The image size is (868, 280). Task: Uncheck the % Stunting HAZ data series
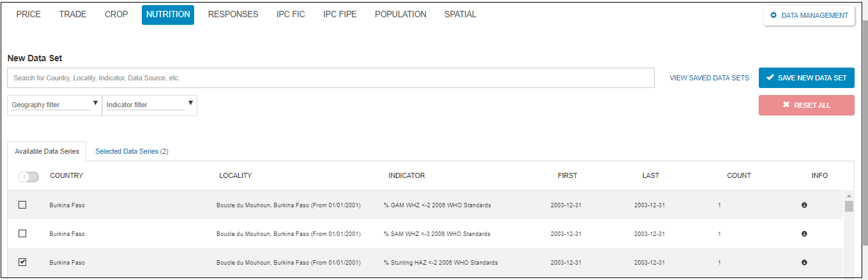[22, 262]
